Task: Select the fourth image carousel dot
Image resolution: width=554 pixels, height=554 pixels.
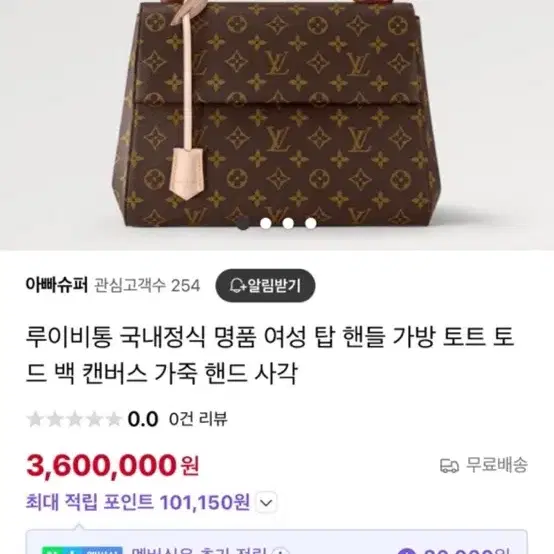Action: coord(311,223)
